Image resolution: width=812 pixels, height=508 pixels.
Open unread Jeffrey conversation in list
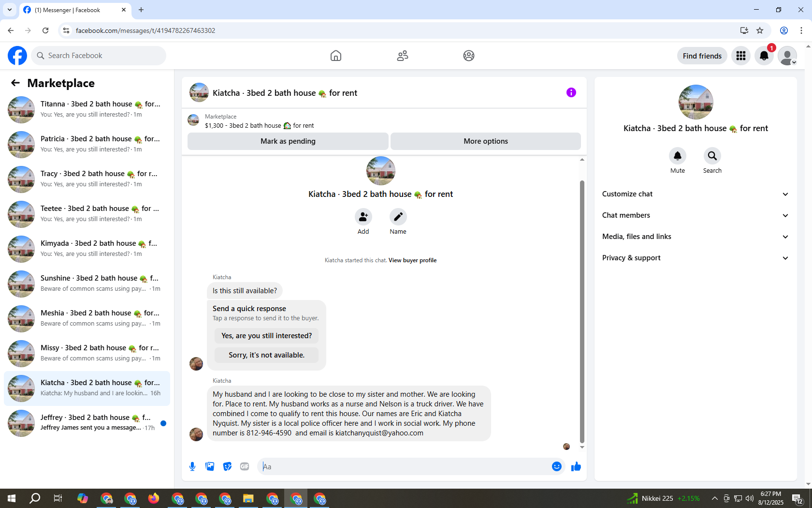(x=87, y=423)
